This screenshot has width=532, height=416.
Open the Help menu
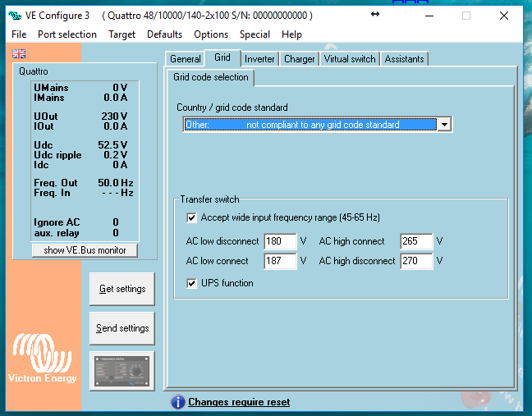click(291, 34)
